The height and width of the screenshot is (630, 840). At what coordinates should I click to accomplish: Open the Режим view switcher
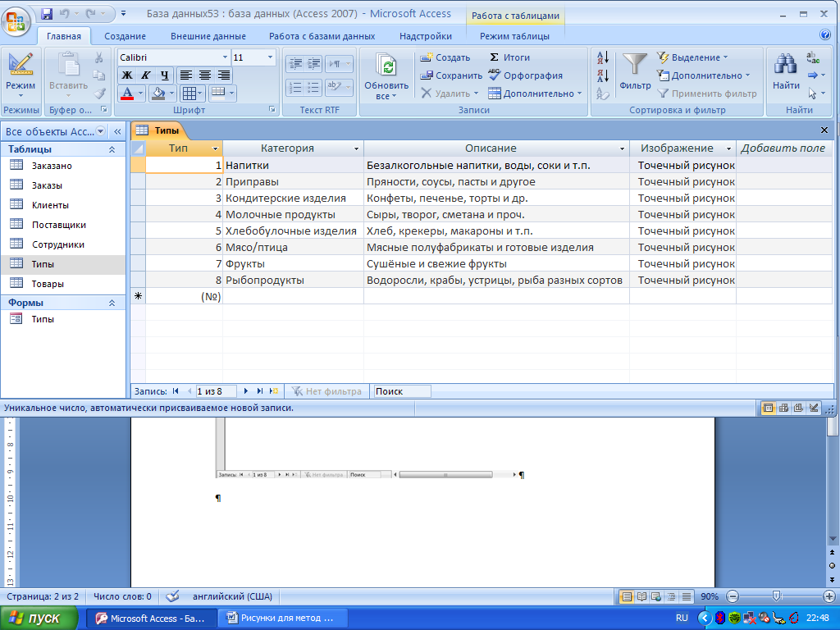[21, 75]
